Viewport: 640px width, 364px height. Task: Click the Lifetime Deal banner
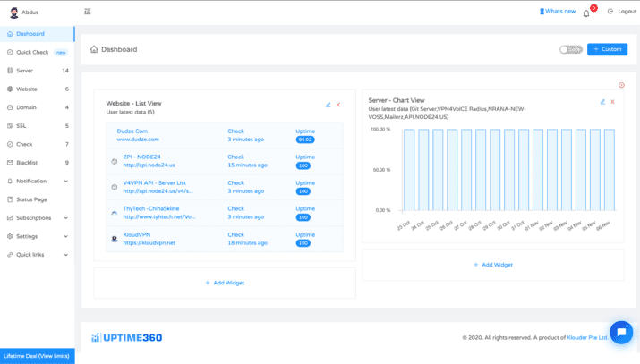click(37, 356)
